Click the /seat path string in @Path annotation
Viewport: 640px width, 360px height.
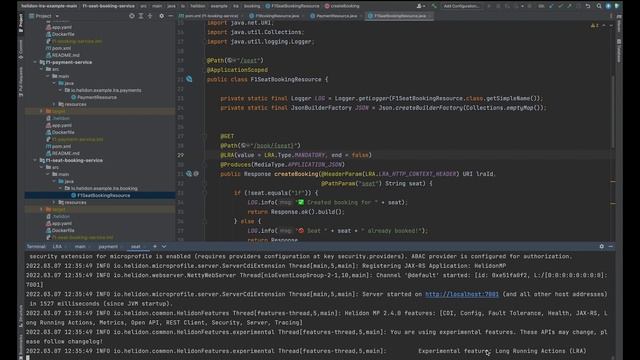pos(249,60)
